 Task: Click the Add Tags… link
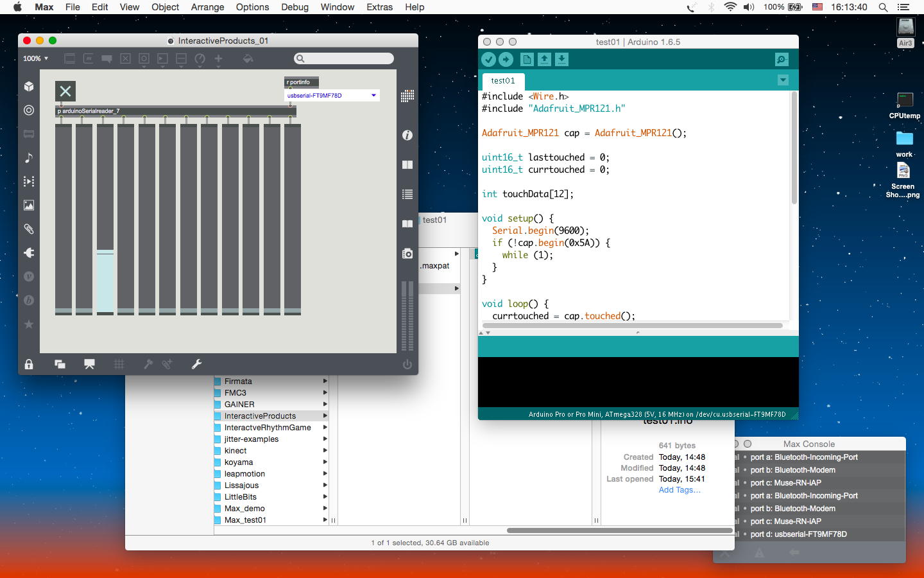(x=680, y=490)
